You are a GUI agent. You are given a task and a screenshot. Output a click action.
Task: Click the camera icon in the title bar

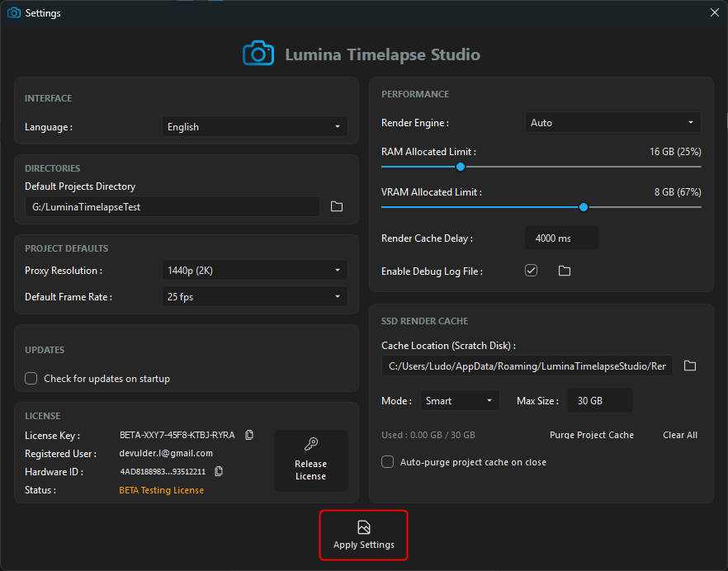pyautogui.click(x=14, y=12)
